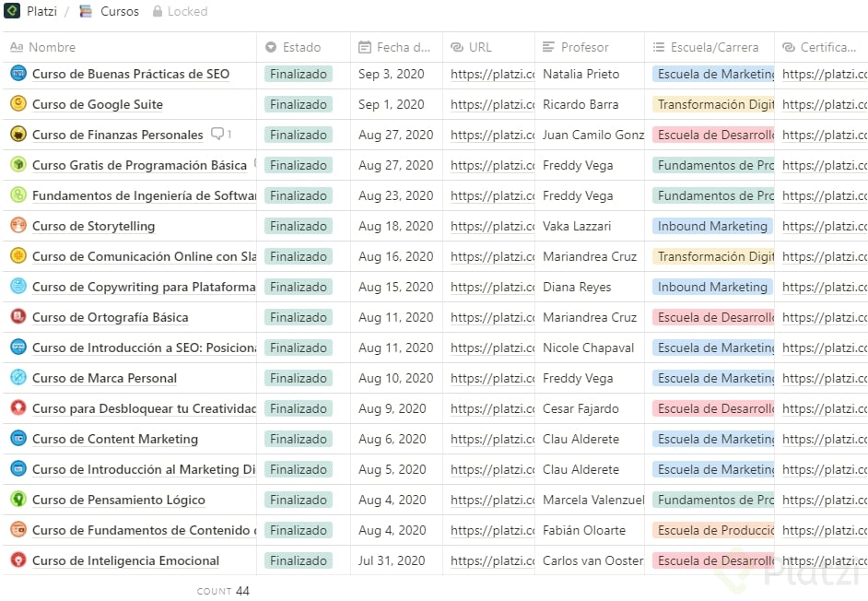This screenshot has height=601, width=868.
Task: Click the Curso de Finanzas Personales badge icon
Action: point(18,135)
